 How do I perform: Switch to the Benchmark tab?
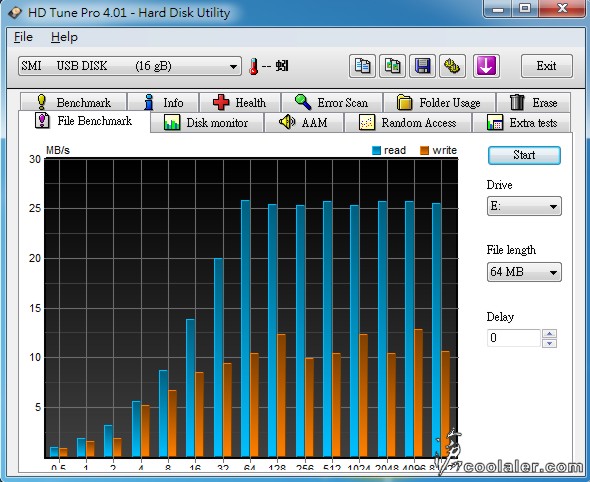click(x=74, y=102)
